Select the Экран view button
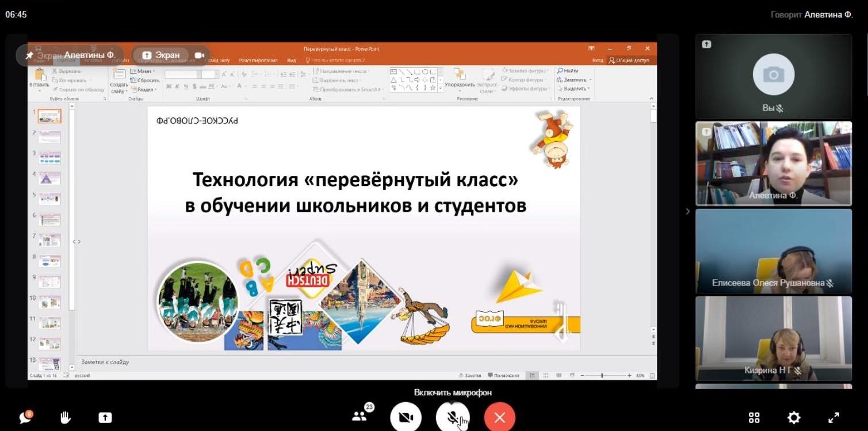Viewport: 868px width, 431px height. [161, 55]
